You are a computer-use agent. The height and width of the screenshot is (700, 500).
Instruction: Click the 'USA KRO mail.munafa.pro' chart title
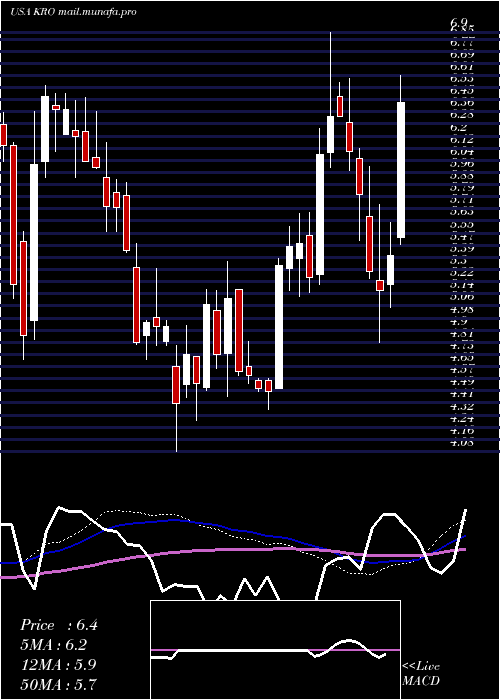[x=73, y=12]
